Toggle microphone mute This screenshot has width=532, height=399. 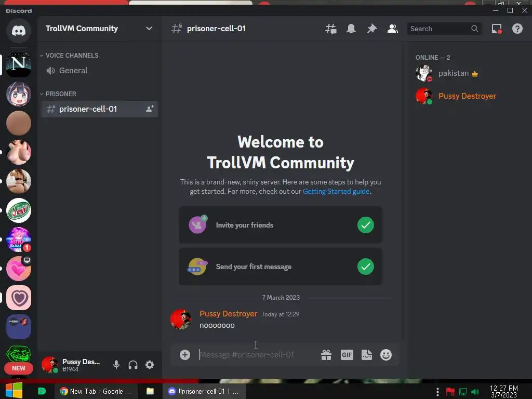click(116, 365)
